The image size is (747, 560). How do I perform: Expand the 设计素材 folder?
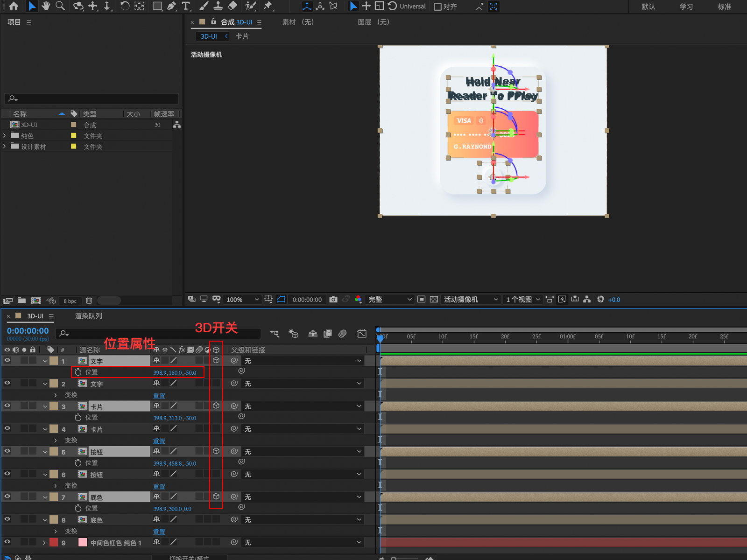(x=5, y=147)
